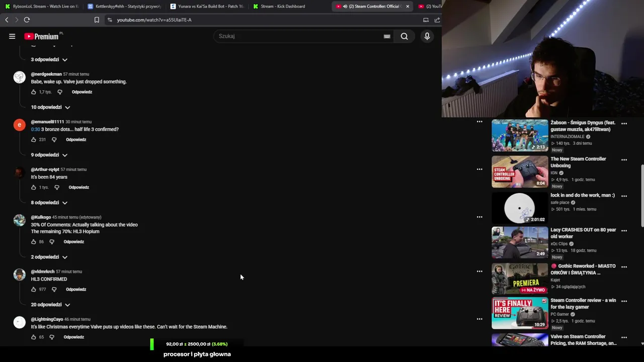This screenshot has height=362, width=644.
Task: Open on-screen keyboard icon in search box
Action: (x=387, y=36)
